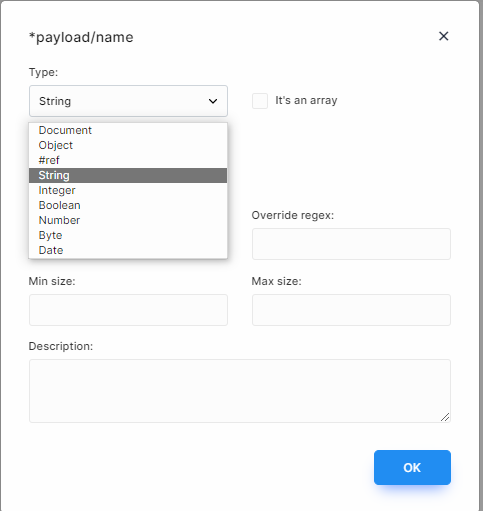
Task: Pick the #ref type option
Action: [x=128, y=160]
